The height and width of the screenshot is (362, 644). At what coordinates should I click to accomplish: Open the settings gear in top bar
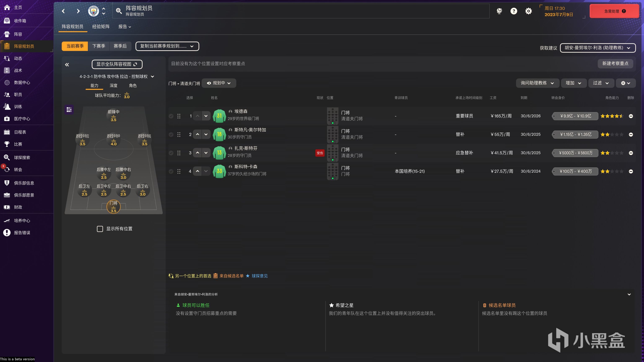(528, 11)
